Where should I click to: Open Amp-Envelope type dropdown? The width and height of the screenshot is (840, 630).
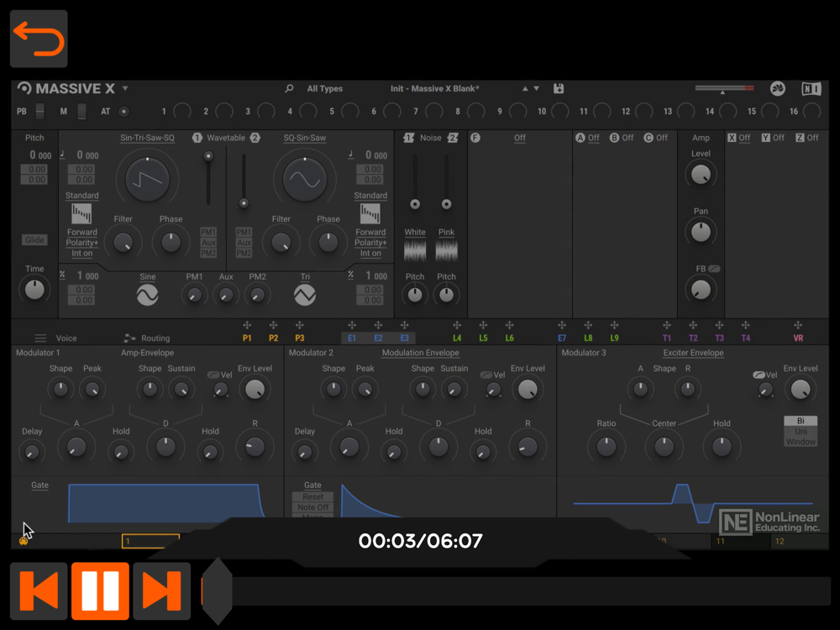tap(147, 353)
